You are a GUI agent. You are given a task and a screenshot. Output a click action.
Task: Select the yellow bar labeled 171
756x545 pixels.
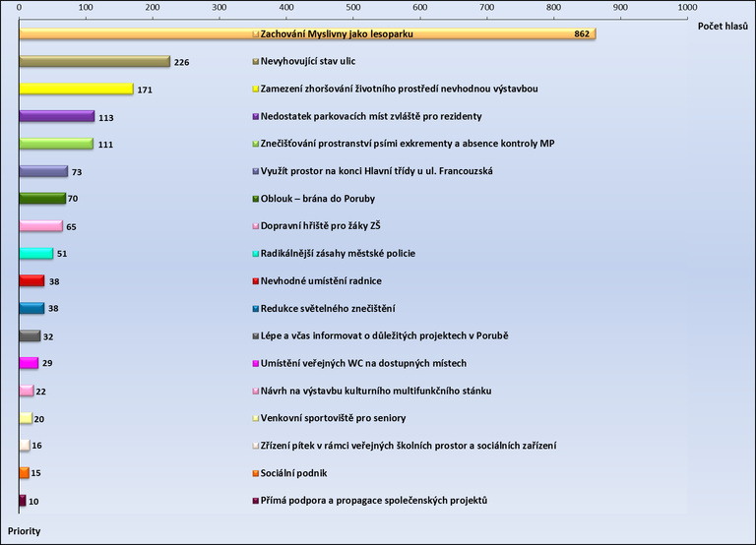tap(76, 89)
